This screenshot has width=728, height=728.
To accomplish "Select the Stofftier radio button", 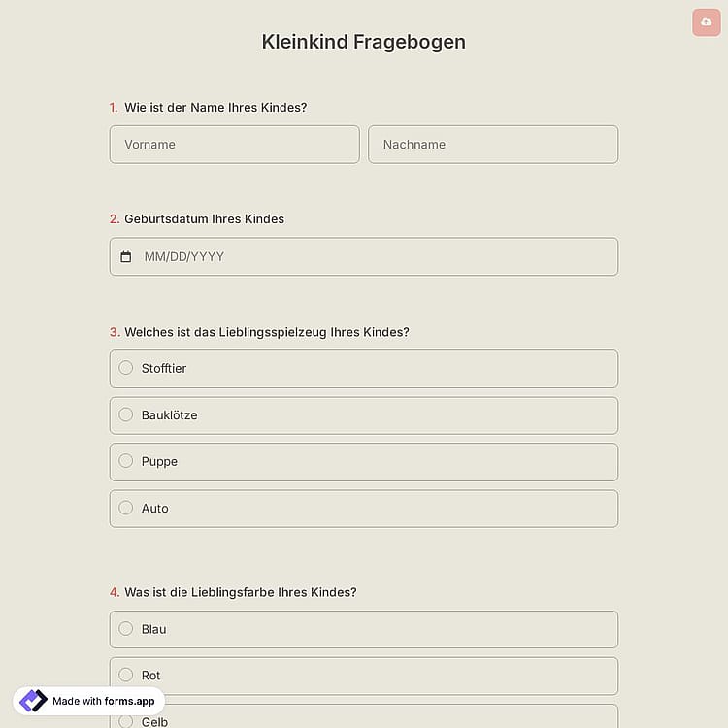I will coord(126,368).
